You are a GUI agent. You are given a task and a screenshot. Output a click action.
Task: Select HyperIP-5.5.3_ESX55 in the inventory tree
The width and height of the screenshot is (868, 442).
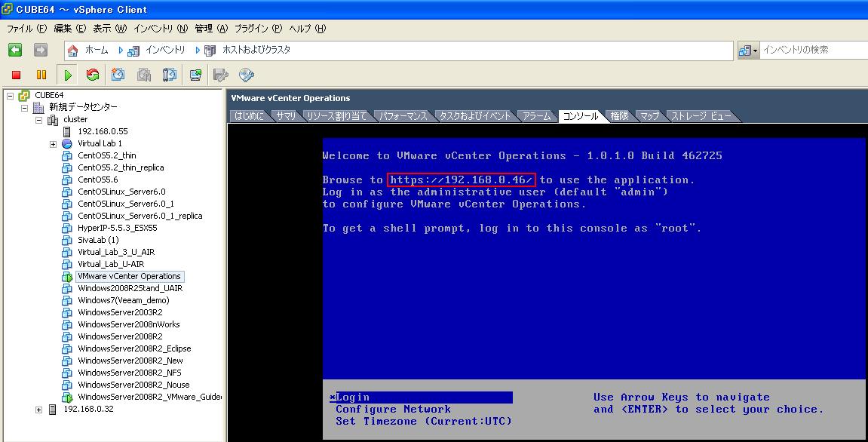[118, 229]
